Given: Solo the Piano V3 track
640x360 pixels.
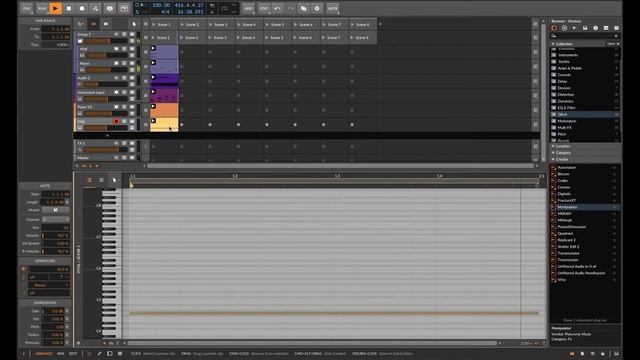Looking at the screenshot, I should 124,107.
